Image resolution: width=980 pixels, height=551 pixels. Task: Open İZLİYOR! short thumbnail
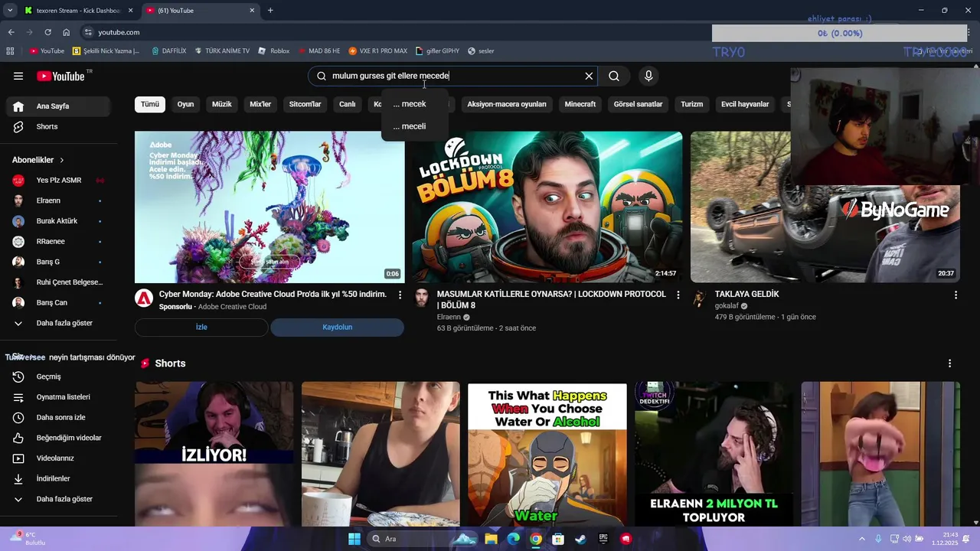[214, 454]
